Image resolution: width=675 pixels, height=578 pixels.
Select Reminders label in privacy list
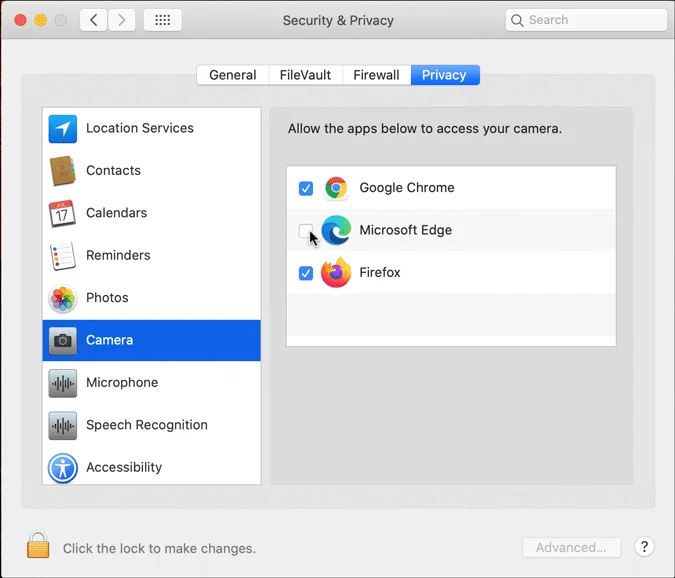[118, 255]
